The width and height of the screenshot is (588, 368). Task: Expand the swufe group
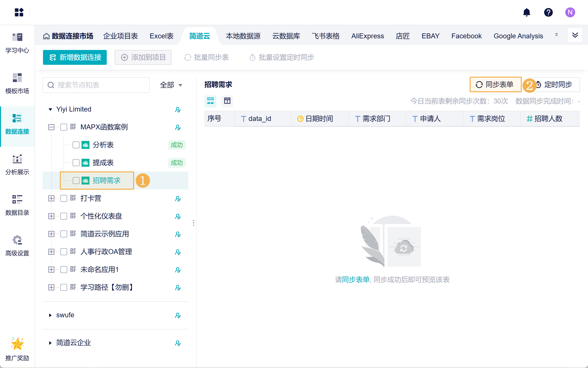tap(50, 315)
